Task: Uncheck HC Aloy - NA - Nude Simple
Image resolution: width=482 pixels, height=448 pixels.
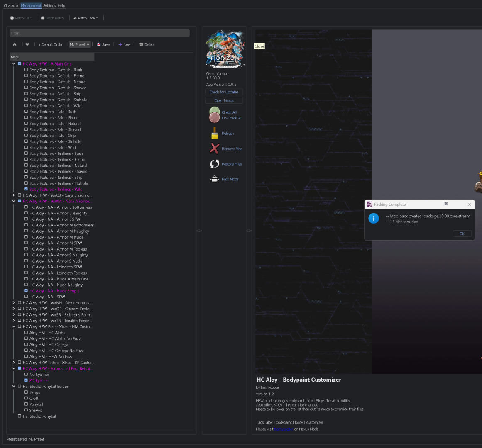Action: click(x=26, y=291)
